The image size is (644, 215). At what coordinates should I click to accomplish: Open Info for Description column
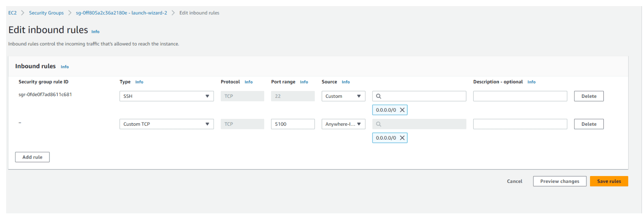pos(531,82)
